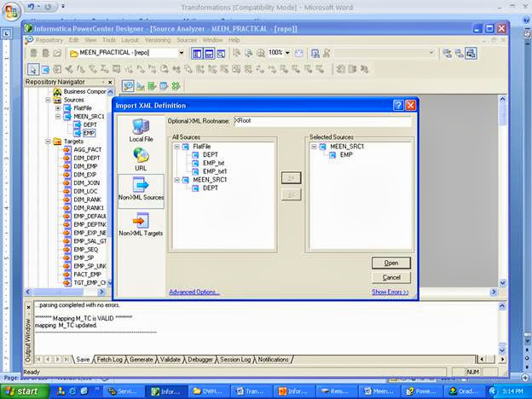Open the Oracl... taskbar button
Image resolution: width=532 pixels, height=399 pixels.
coord(464,391)
